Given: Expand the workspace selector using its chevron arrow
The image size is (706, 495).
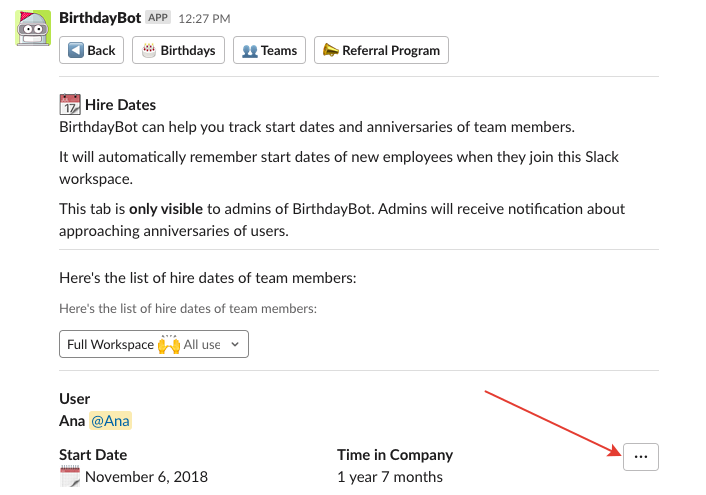Looking at the screenshot, I should [x=235, y=344].
